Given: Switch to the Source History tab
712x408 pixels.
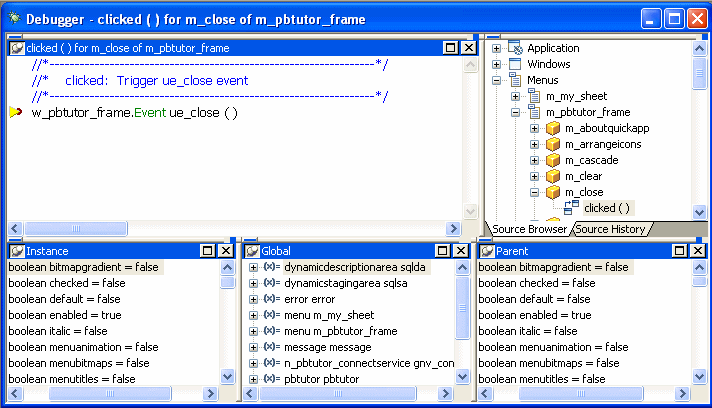Looking at the screenshot, I should (x=610, y=229).
